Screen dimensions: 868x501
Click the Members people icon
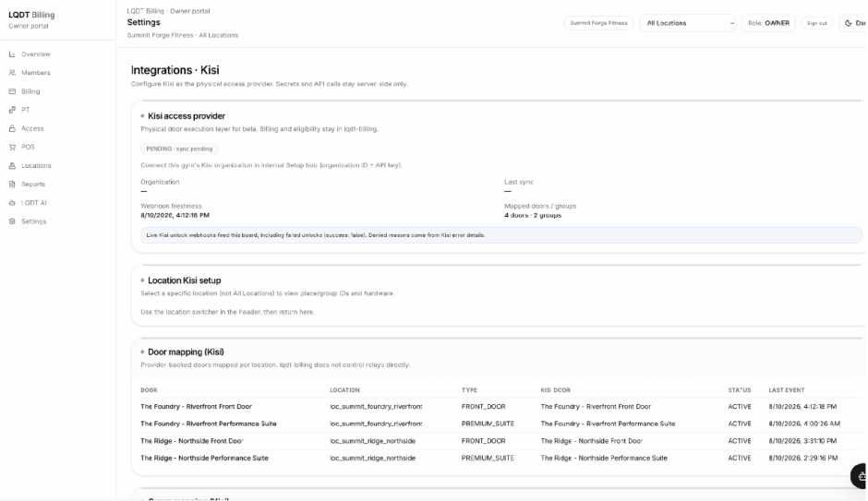click(12, 73)
